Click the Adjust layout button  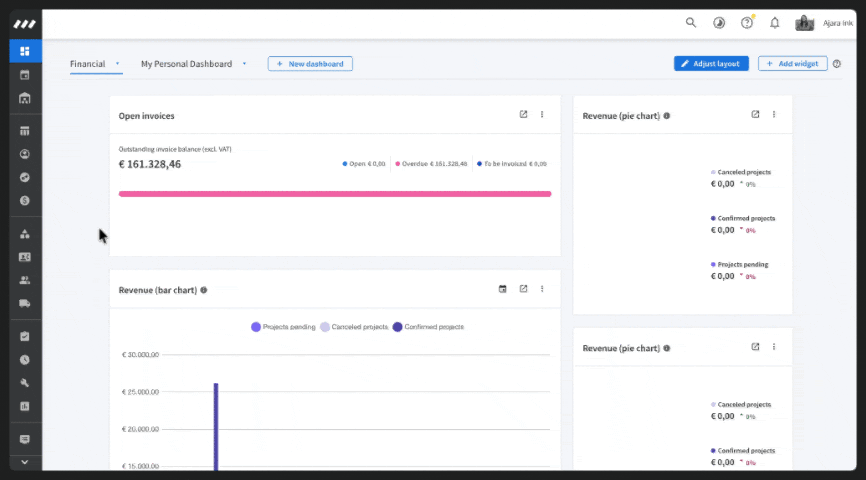(711, 64)
